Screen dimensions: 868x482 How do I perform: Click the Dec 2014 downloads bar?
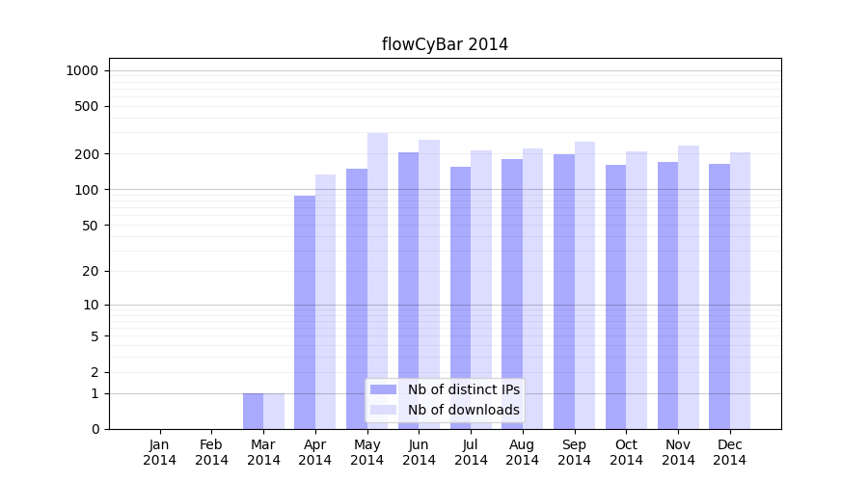tap(740, 289)
